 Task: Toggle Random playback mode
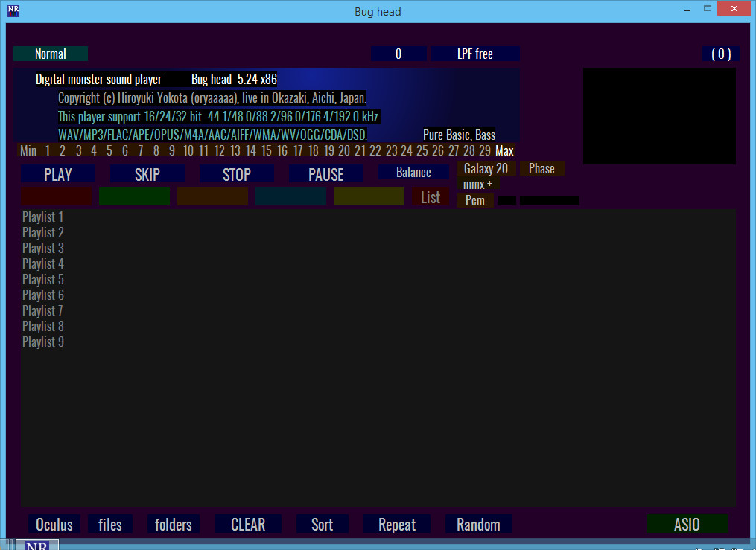tap(478, 524)
